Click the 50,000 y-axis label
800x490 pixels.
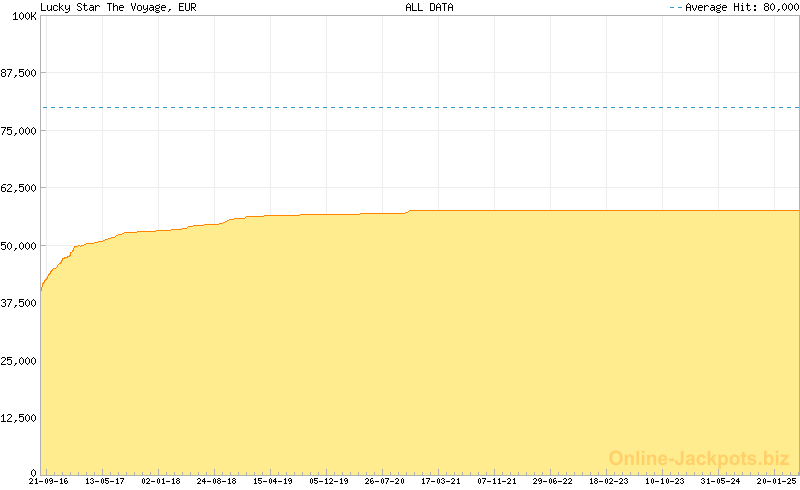point(19,246)
